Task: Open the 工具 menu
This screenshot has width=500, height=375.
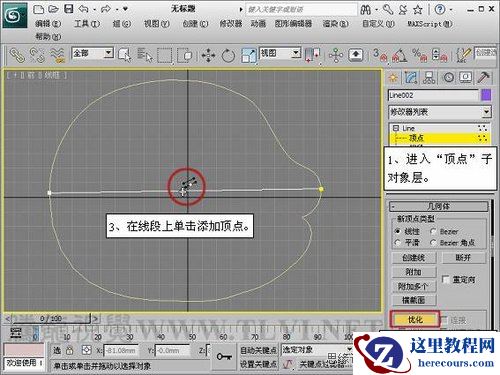Action: (87, 24)
